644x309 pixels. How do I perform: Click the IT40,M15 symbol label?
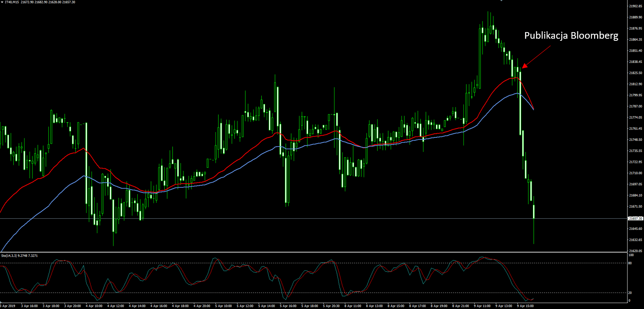[12, 2]
